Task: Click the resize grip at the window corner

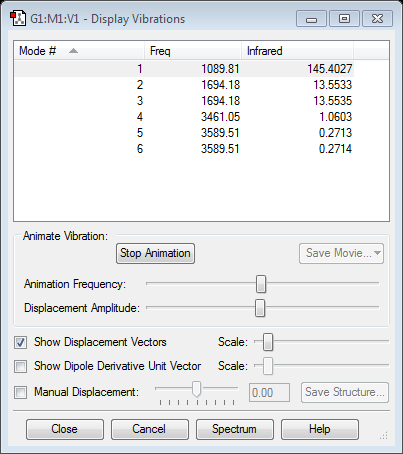Action: pyautogui.click(x=384, y=435)
